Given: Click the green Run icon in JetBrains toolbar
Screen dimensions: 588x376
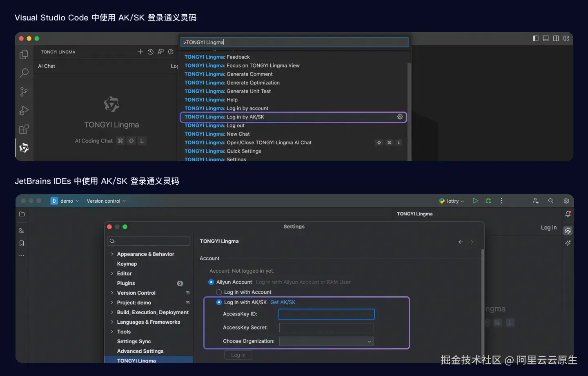Looking at the screenshot, I should [475, 201].
